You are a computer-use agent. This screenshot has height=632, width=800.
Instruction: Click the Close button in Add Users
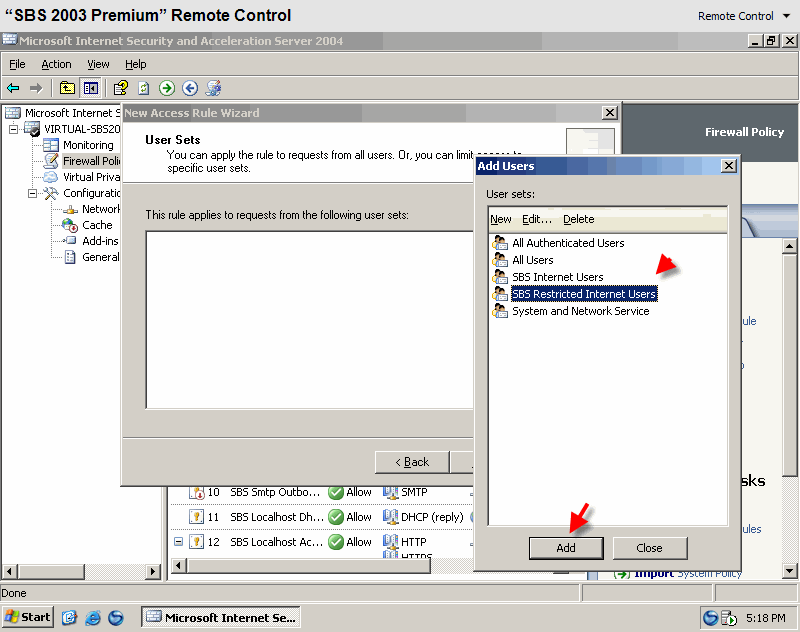(649, 548)
